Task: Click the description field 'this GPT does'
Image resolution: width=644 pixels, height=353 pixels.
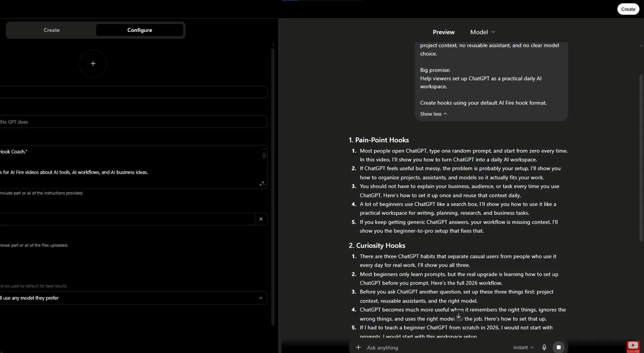Action: (133, 122)
